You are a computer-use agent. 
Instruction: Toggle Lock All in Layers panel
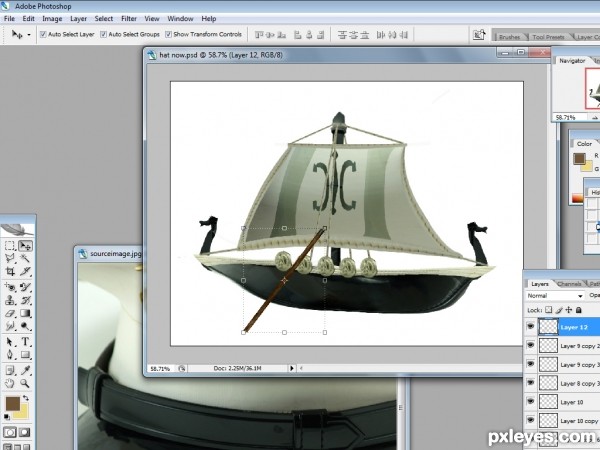point(579,310)
